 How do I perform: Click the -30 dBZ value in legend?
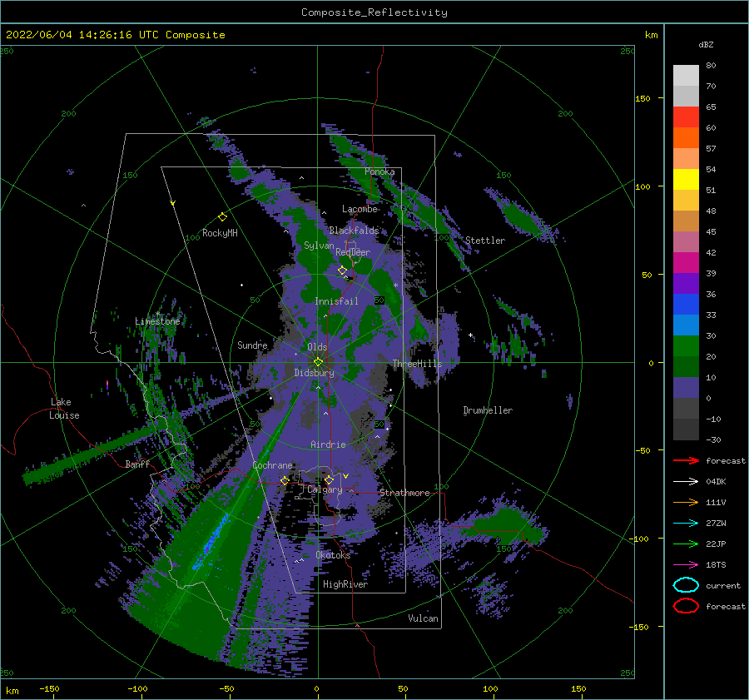pos(713,439)
